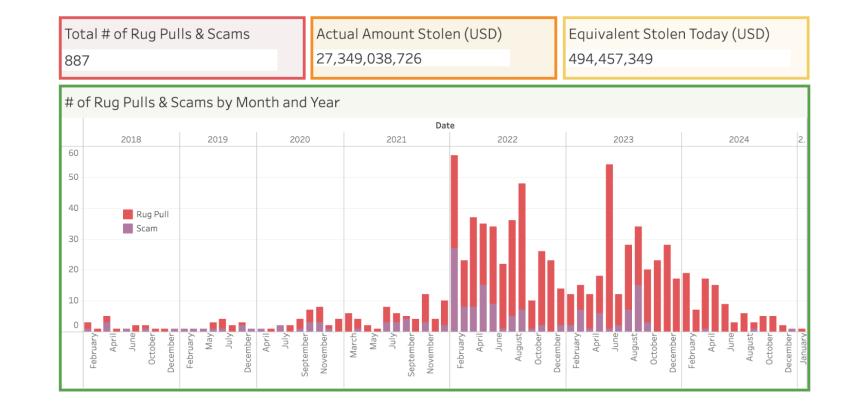Click the Equivalent Stolen Today (USD) title
The height and width of the screenshot is (393, 860).
[x=669, y=34]
